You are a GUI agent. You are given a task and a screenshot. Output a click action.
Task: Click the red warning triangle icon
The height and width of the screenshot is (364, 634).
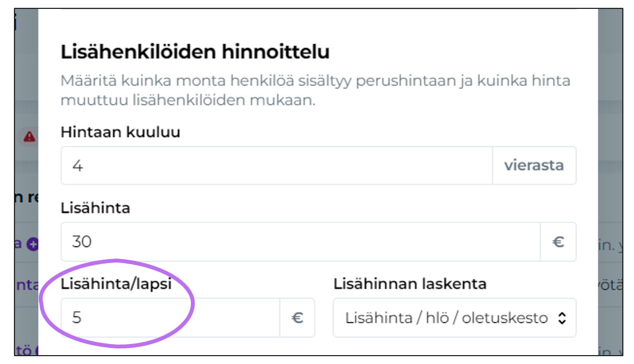(29, 135)
